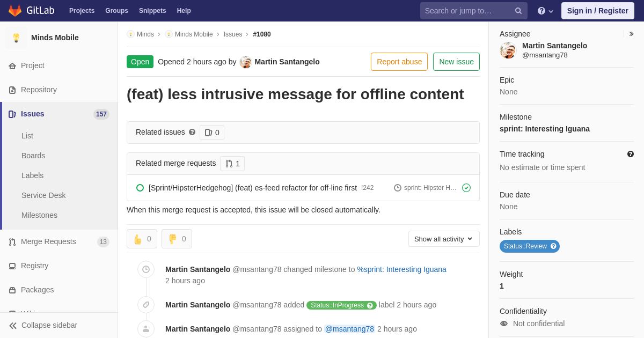The image size is (644, 338).
Task: Select the Milestones submenu item
Action: pos(39,215)
